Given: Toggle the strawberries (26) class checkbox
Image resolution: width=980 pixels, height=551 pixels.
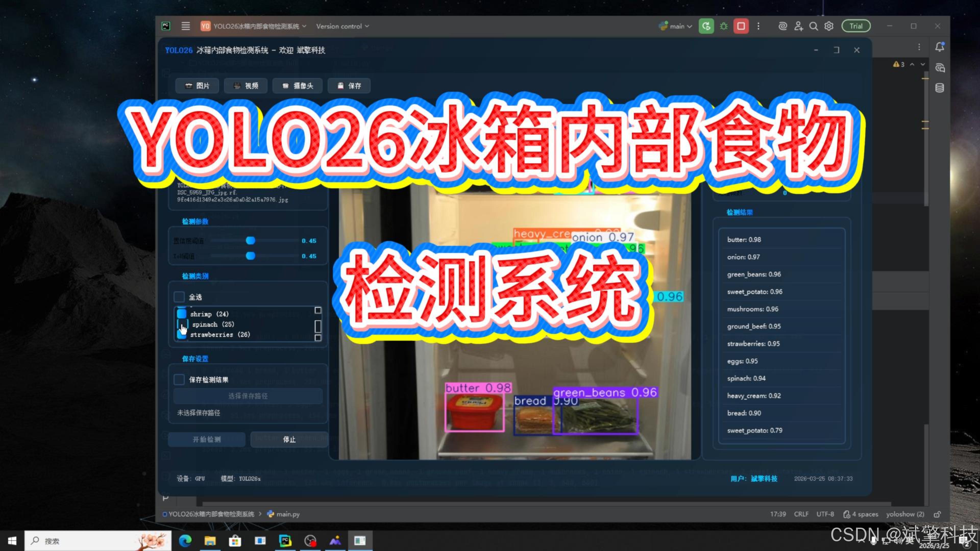Looking at the screenshot, I should click(x=182, y=335).
